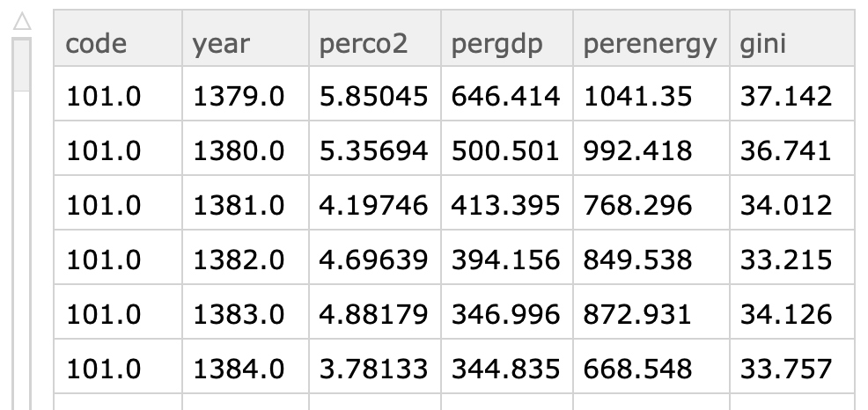Click the code cell in the 1381.0 row
This screenshot has width=868, height=410.
(118, 202)
